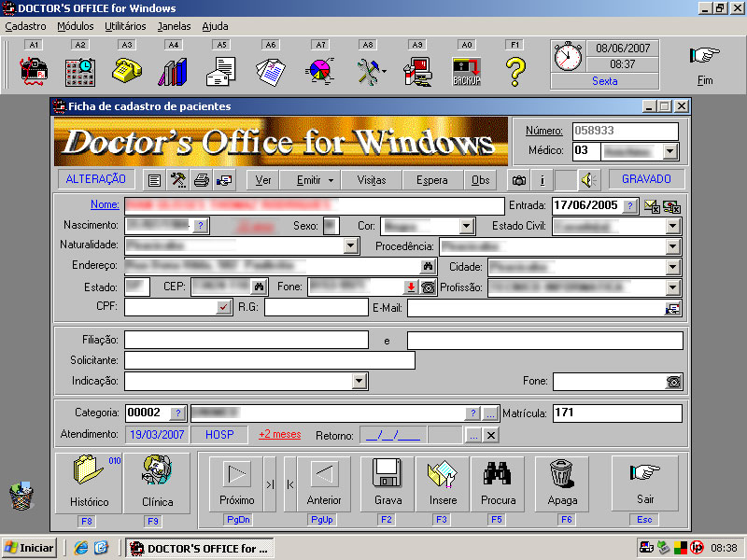Open help via the yellow question mark
Screen dimensions: 747x560
(x=515, y=72)
